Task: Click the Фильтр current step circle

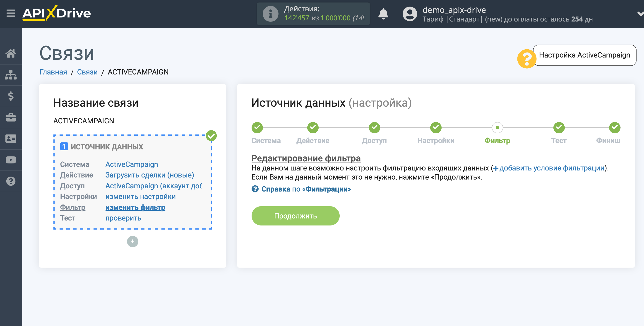Action: 497,127
